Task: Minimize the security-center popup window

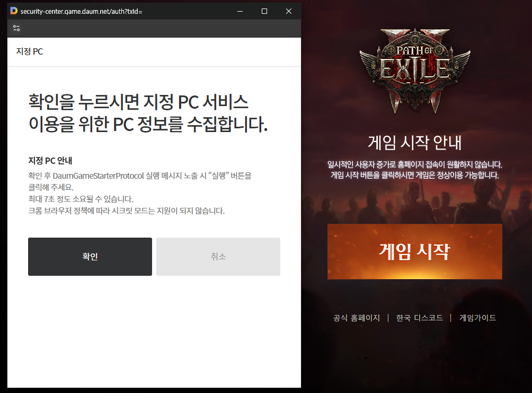Action: (x=240, y=11)
